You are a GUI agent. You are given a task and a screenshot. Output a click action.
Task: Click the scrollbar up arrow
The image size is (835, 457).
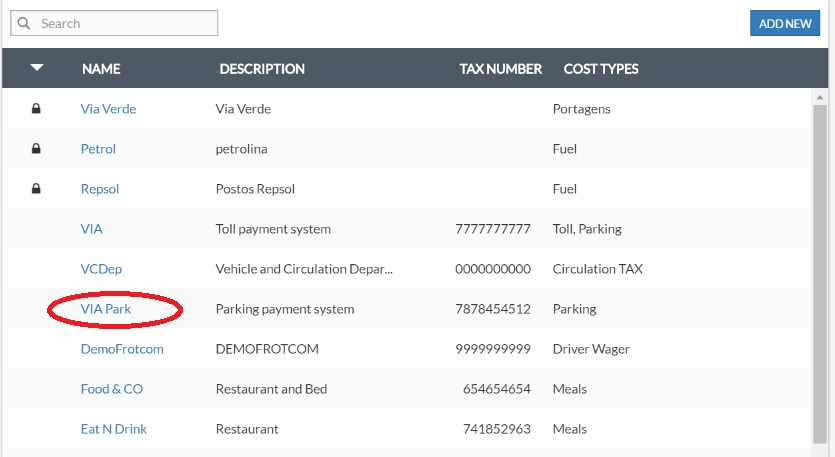820,97
